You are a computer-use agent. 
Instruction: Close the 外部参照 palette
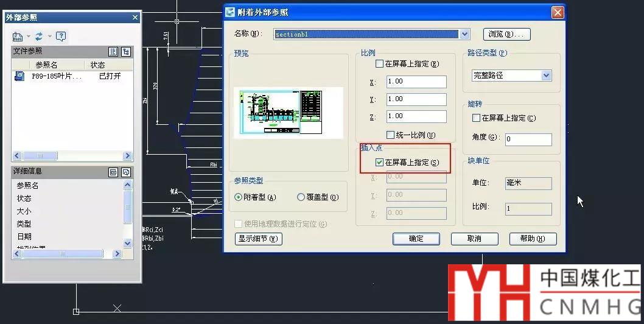[135, 17]
